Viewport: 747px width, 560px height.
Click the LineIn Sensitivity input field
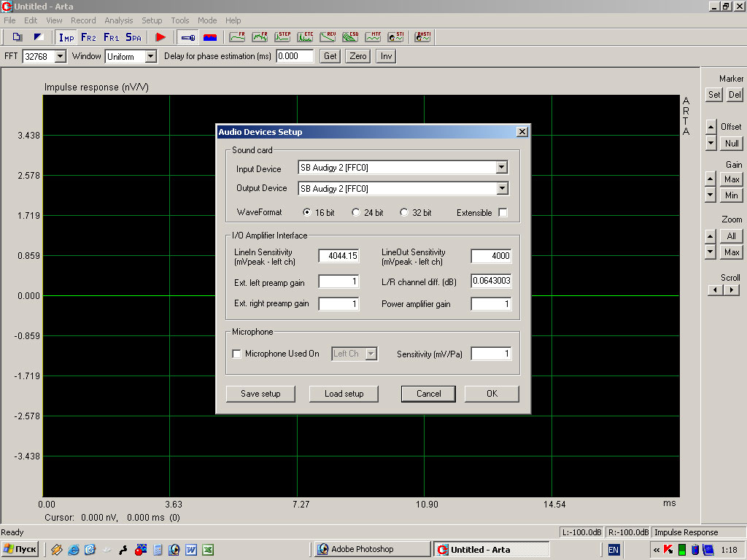[x=338, y=256]
